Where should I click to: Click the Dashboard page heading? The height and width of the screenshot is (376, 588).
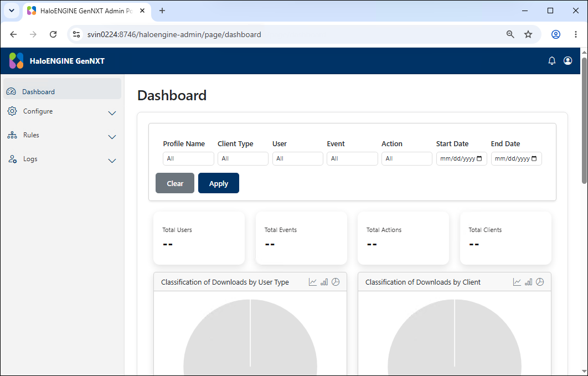pyautogui.click(x=172, y=95)
